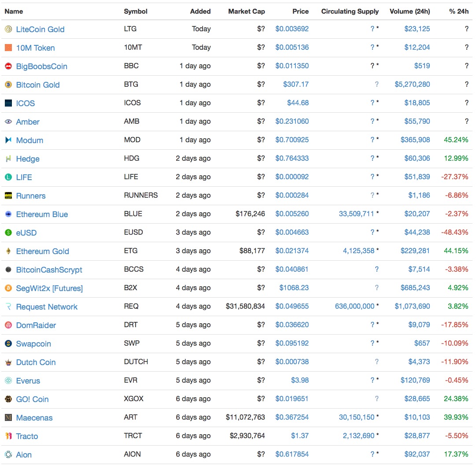476x465 pixels.
Task: Click the Maecenas M icon
Action: click(x=8, y=417)
